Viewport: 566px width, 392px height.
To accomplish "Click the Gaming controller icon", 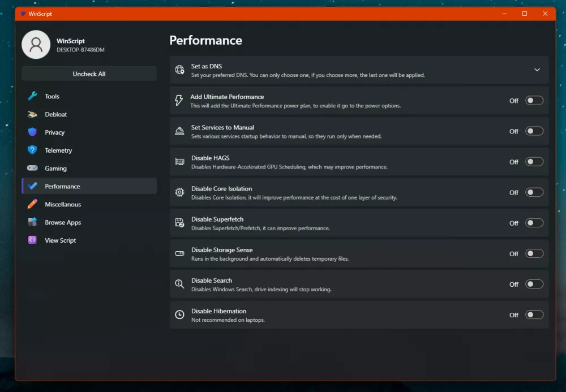I will [33, 169].
